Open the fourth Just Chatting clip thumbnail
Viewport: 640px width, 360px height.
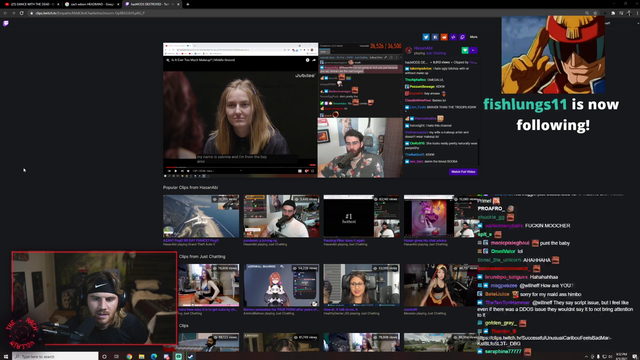pyautogui.click(x=441, y=285)
